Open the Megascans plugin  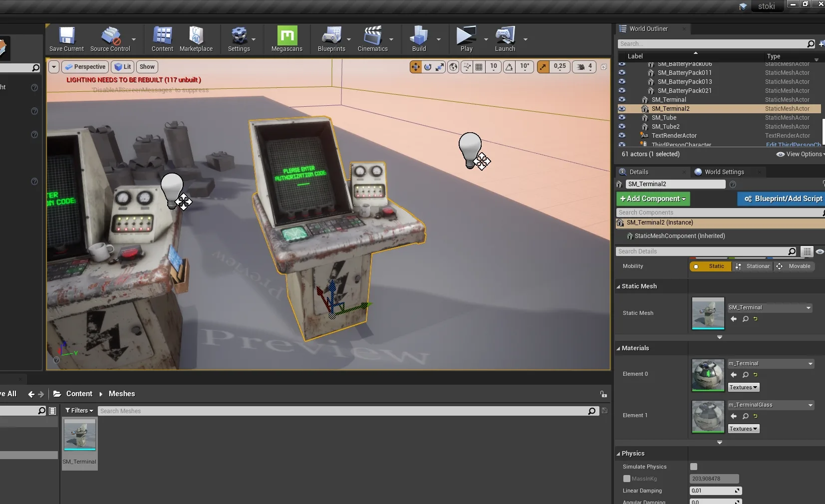[x=286, y=39]
